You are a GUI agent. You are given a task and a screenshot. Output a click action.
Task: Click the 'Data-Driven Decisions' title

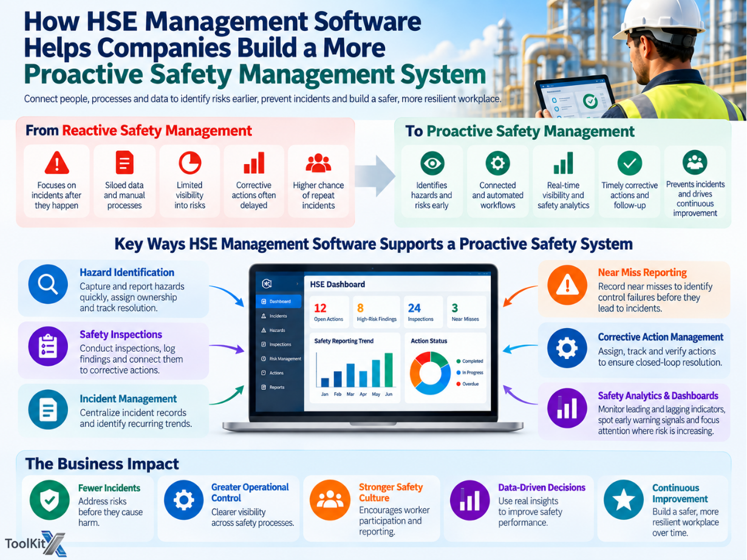(542, 488)
